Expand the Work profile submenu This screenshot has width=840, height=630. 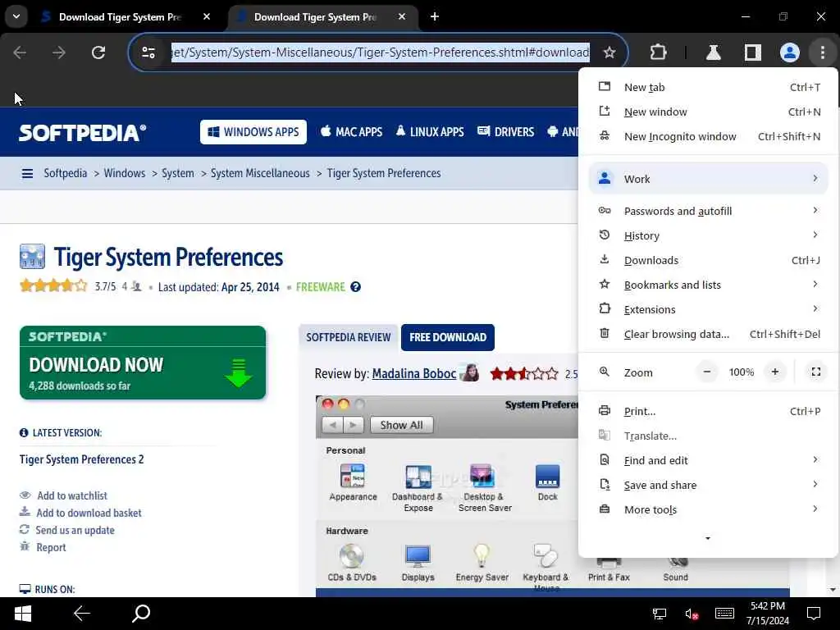tap(708, 179)
